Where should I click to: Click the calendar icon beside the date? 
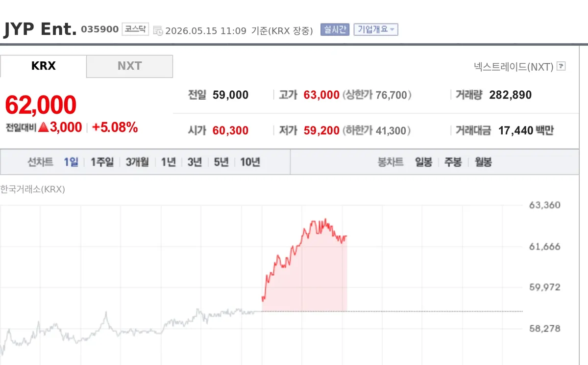158,31
